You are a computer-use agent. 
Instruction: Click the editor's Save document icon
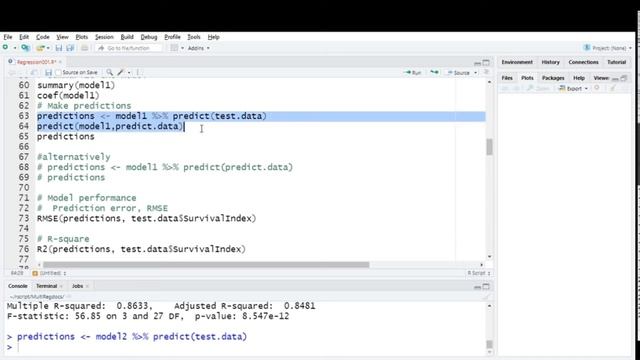48,73
